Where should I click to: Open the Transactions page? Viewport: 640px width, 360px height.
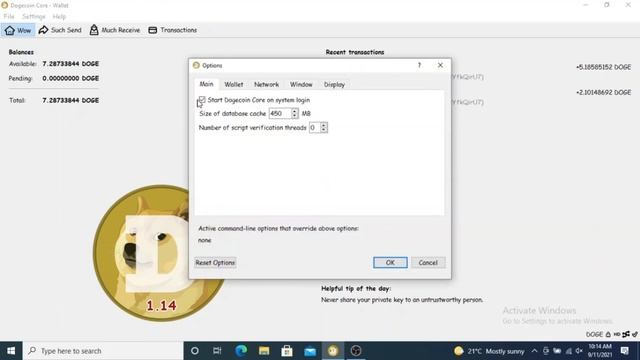[x=172, y=30]
